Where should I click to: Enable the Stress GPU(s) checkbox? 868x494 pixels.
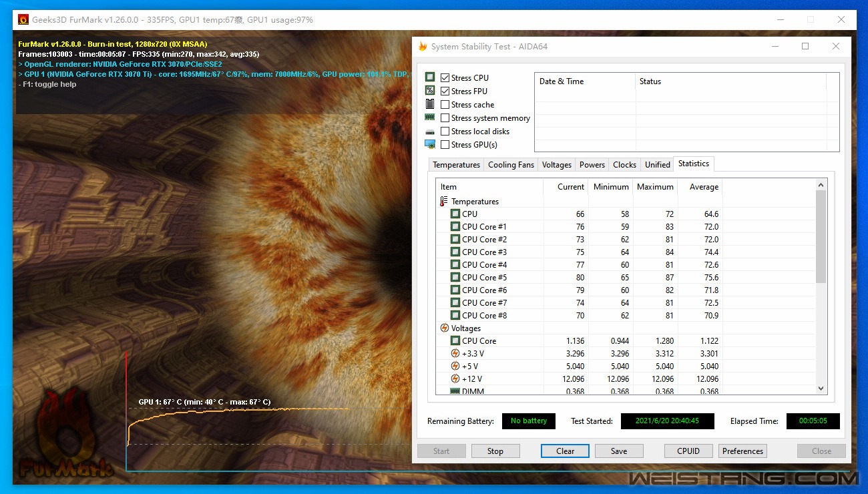445,144
